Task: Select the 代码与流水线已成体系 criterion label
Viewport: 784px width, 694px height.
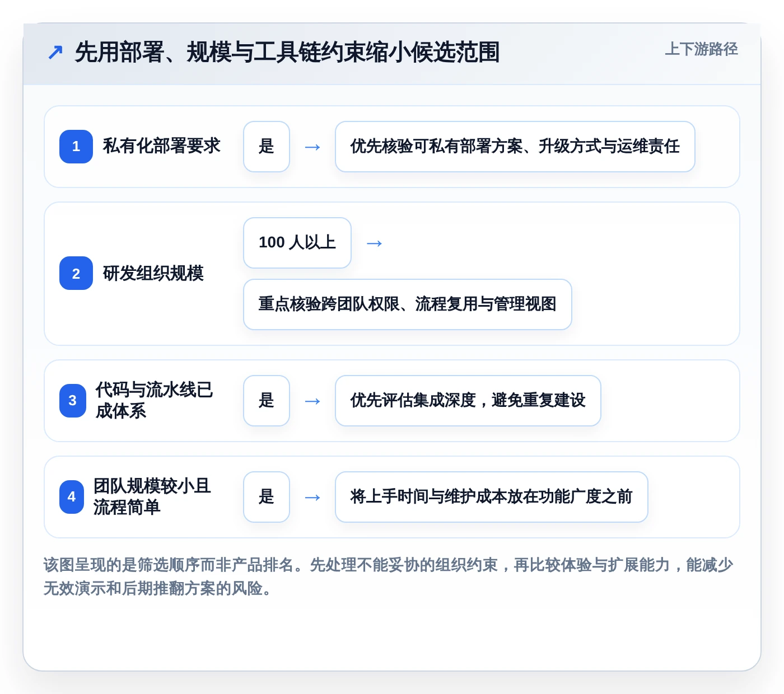Action: 155,400
